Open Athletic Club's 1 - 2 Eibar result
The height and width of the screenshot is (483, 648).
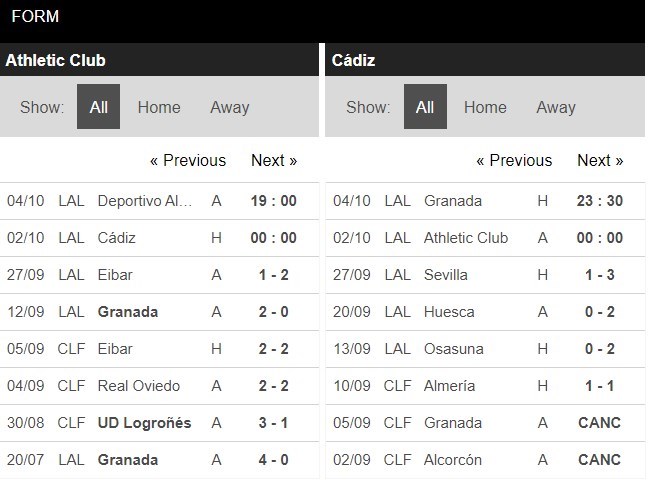tap(273, 275)
